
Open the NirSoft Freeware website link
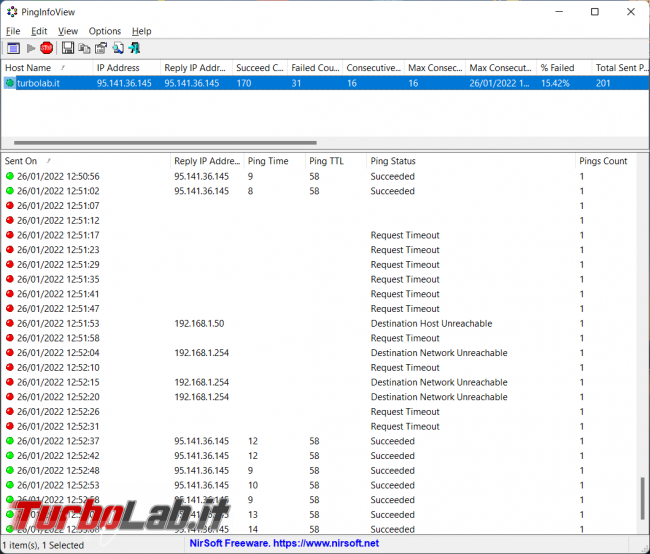[284, 543]
